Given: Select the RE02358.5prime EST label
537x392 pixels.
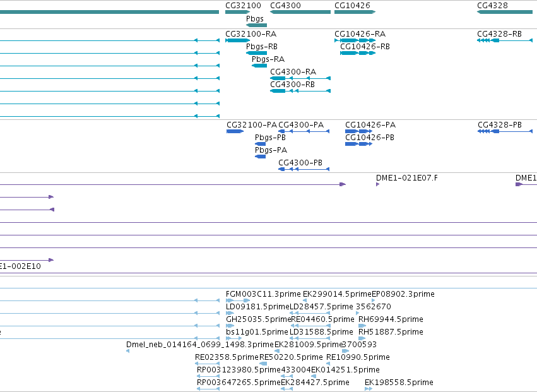Looking at the screenshot, I should pos(227,357).
